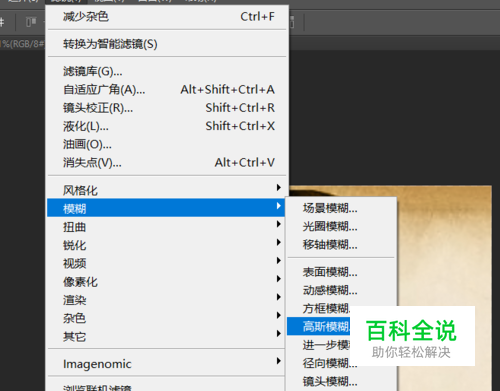Image resolution: width=500 pixels, height=391 pixels.
Task: Choose 动感模糊... in blur submenu
Action: (341, 290)
